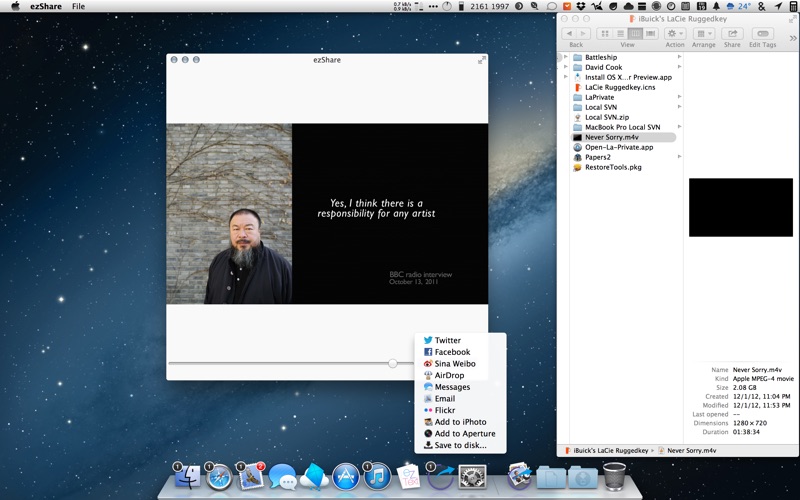800x500 pixels.
Task: Expand MacBook Pro Local SVN arrow
Action: tap(679, 127)
